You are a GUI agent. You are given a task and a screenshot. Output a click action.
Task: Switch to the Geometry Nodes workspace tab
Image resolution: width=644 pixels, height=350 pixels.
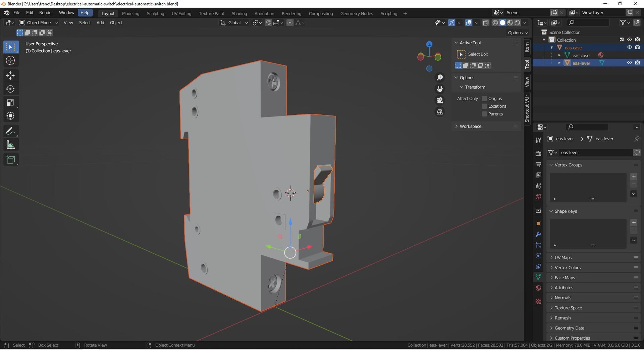pyautogui.click(x=357, y=13)
